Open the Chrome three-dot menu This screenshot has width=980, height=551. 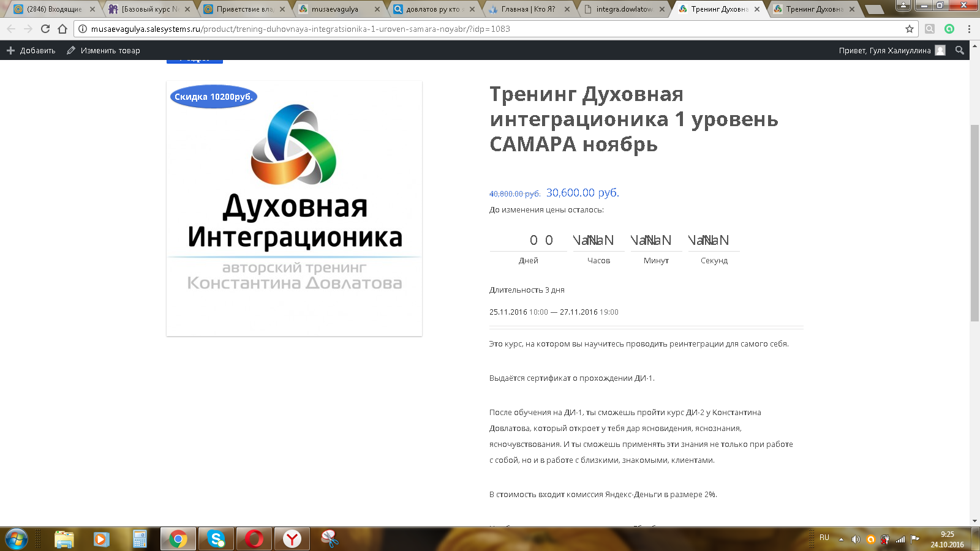tap(969, 29)
